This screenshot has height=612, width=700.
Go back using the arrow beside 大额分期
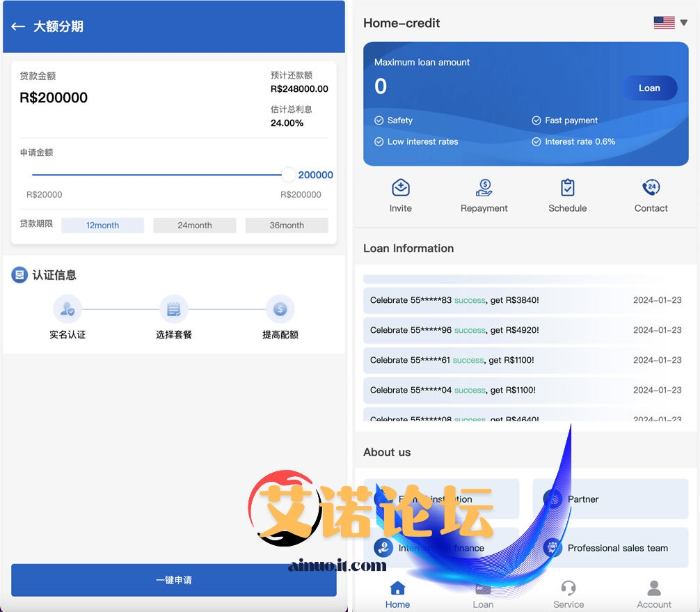tap(18, 26)
